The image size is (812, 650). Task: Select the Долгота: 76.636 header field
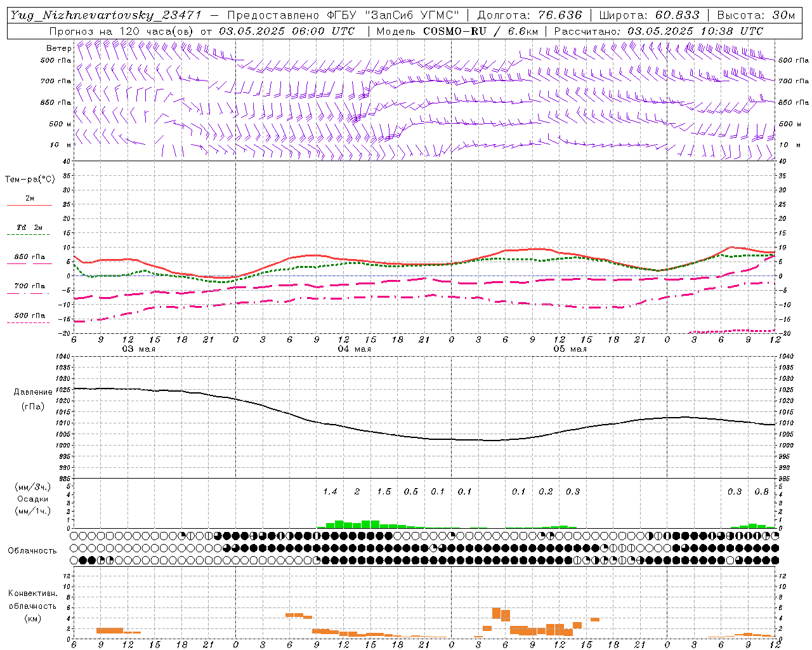tap(530, 15)
